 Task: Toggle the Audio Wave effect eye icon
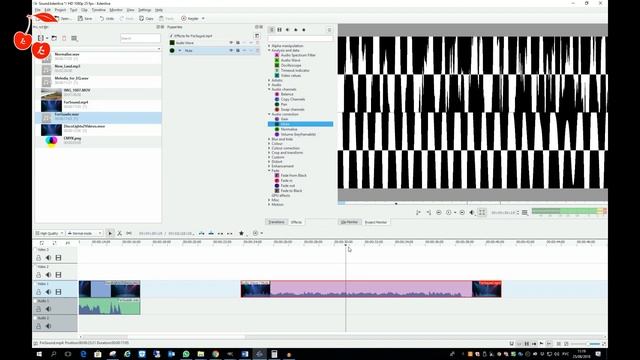tap(231, 43)
